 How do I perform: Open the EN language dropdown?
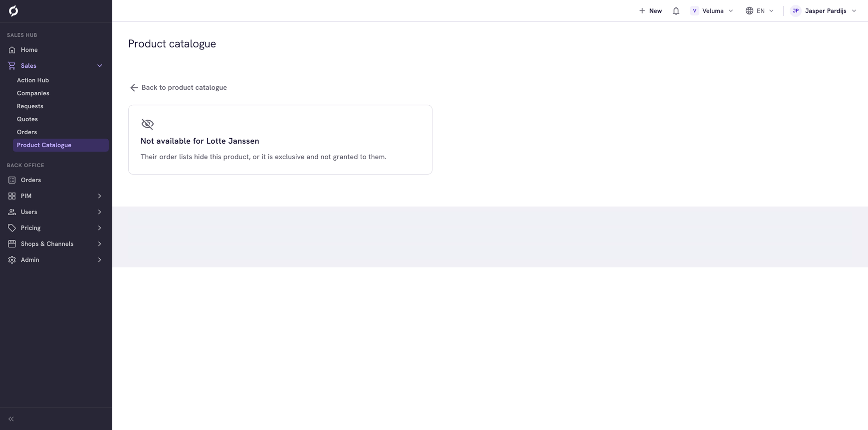coord(760,11)
